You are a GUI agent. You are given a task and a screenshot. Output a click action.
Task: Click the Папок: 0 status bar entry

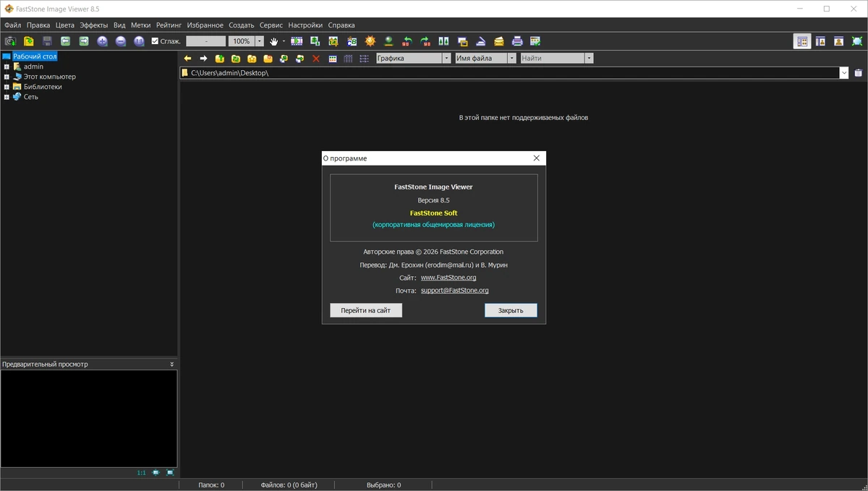point(211,485)
